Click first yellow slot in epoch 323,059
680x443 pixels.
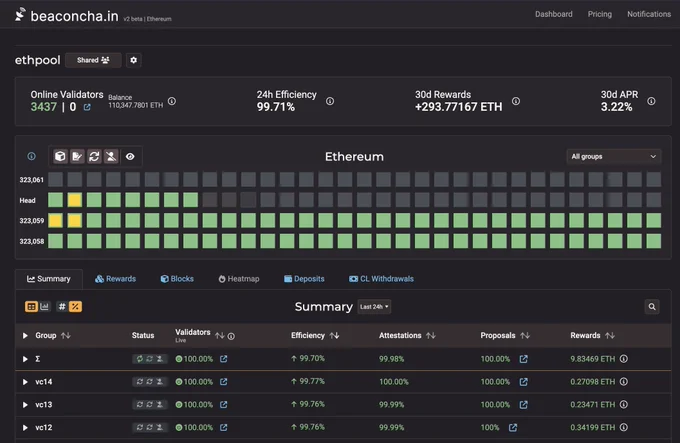[x=55, y=220]
